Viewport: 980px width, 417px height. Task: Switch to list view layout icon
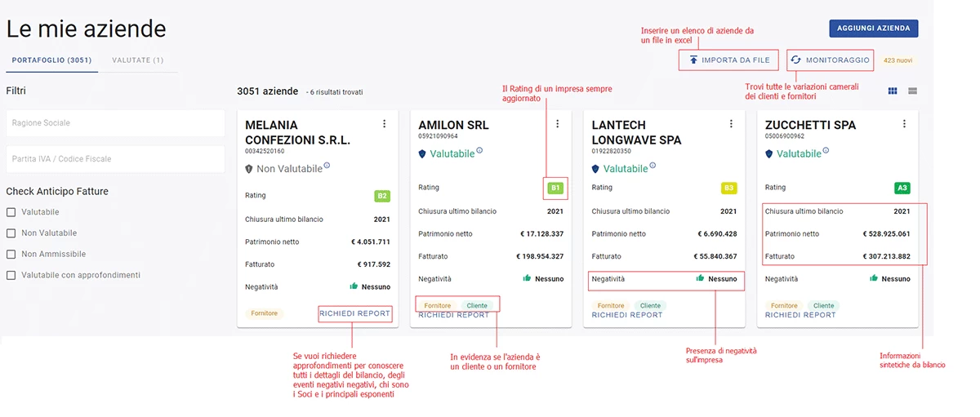(913, 91)
